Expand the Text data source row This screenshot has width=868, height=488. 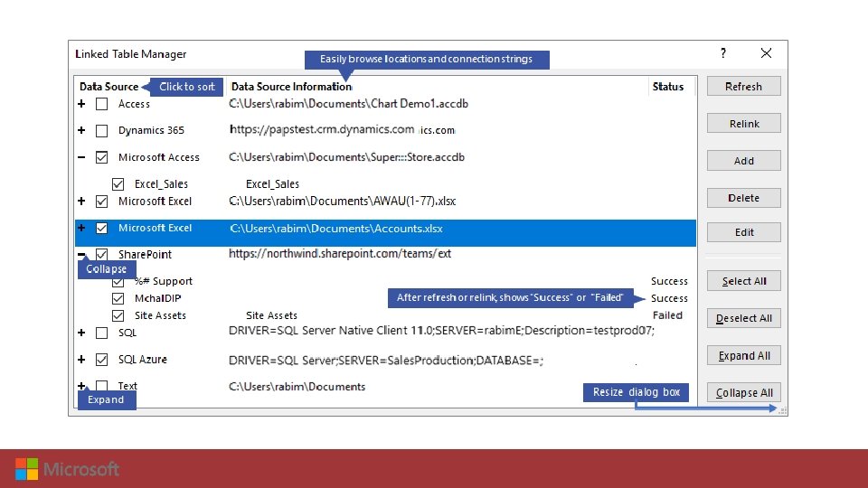tap(81, 386)
